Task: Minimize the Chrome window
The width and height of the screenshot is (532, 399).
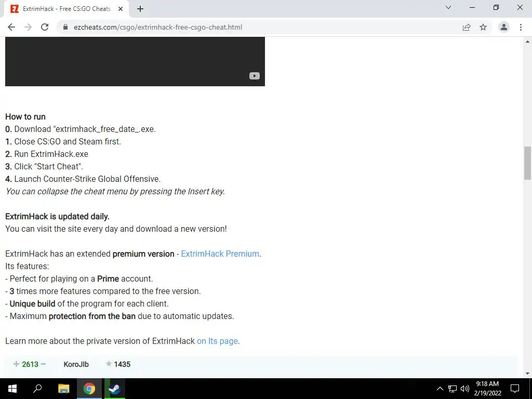Action: click(x=472, y=7)
